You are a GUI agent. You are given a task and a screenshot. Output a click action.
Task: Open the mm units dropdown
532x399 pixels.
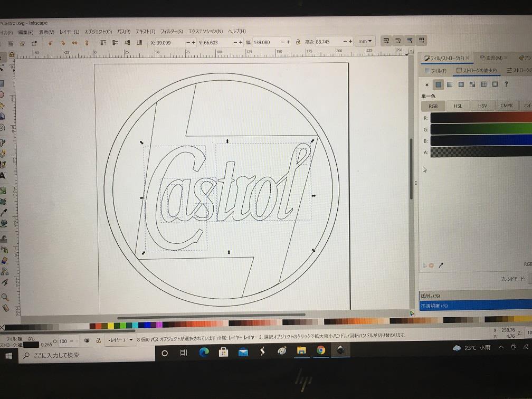[x=365, y=41]
